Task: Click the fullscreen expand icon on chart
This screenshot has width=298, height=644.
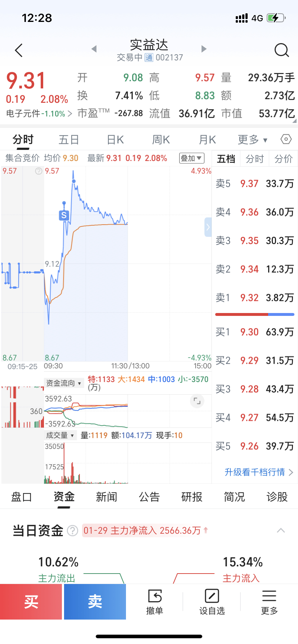Action: (197, 401)
